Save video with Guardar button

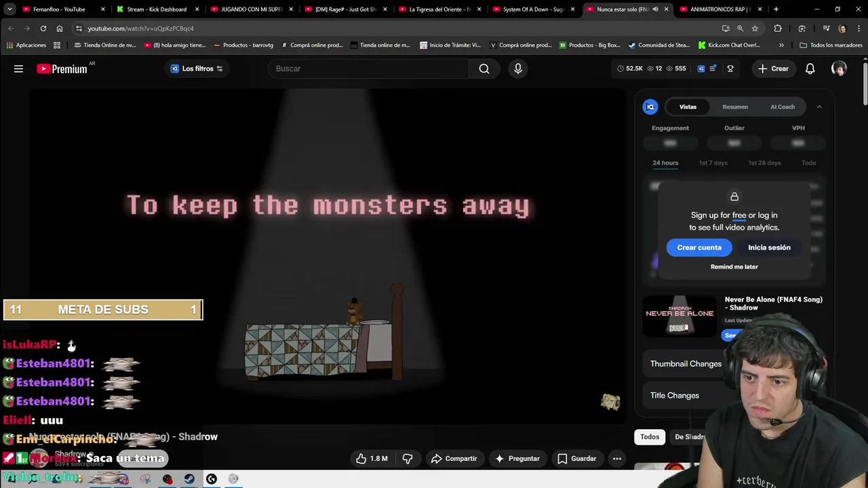pos(577,459)
